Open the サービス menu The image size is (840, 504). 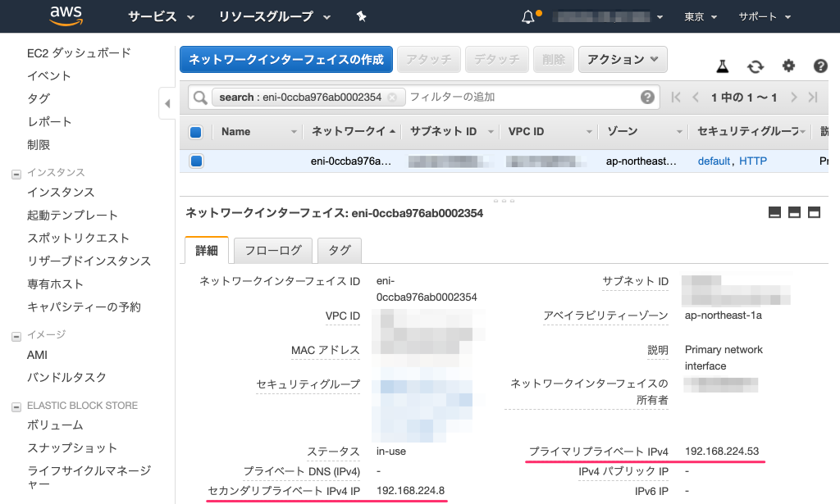pos(161,16)
